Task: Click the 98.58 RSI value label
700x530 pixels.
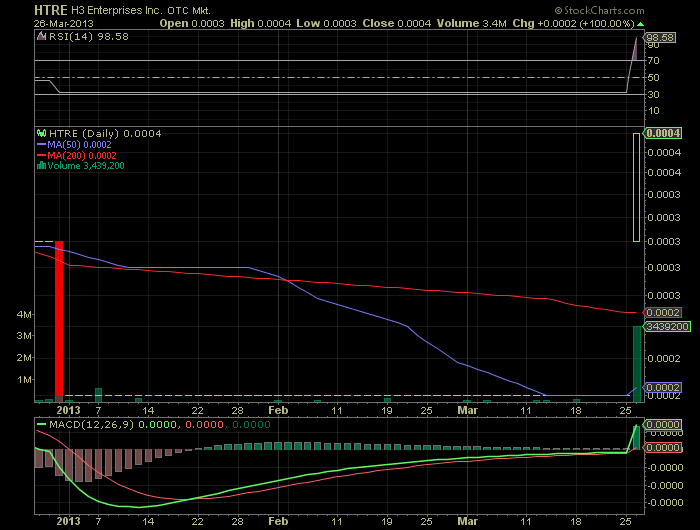Action: tap(660, 38)
